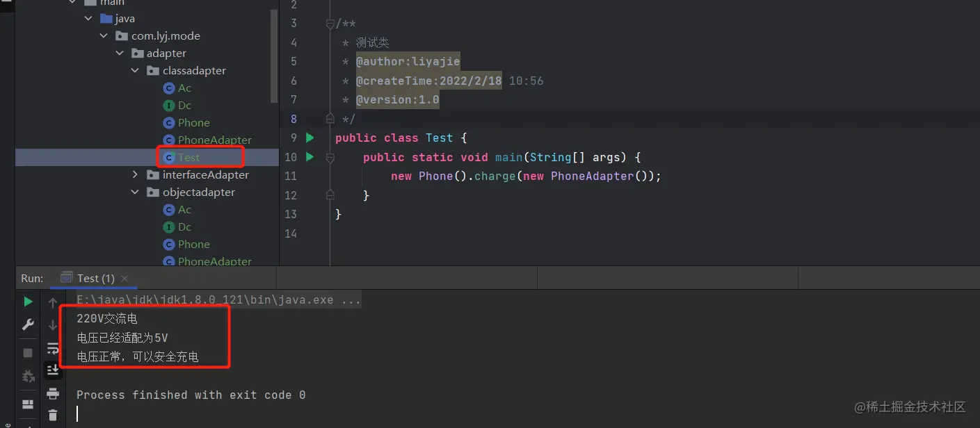Image resolution: width=980 pixels, height=428 pixels.
Task: Click the folder icon of interfaceAdapter
Action: (153, 175)
